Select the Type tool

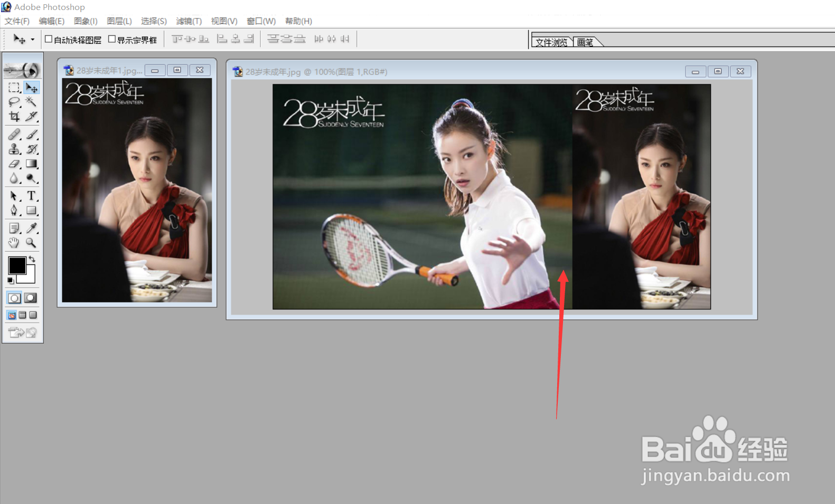click(x=32, y=196)
